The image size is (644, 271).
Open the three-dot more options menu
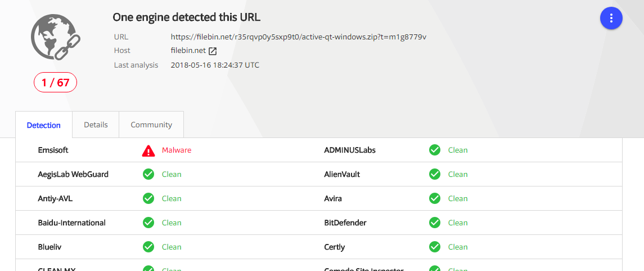click(x=611, y=18)
